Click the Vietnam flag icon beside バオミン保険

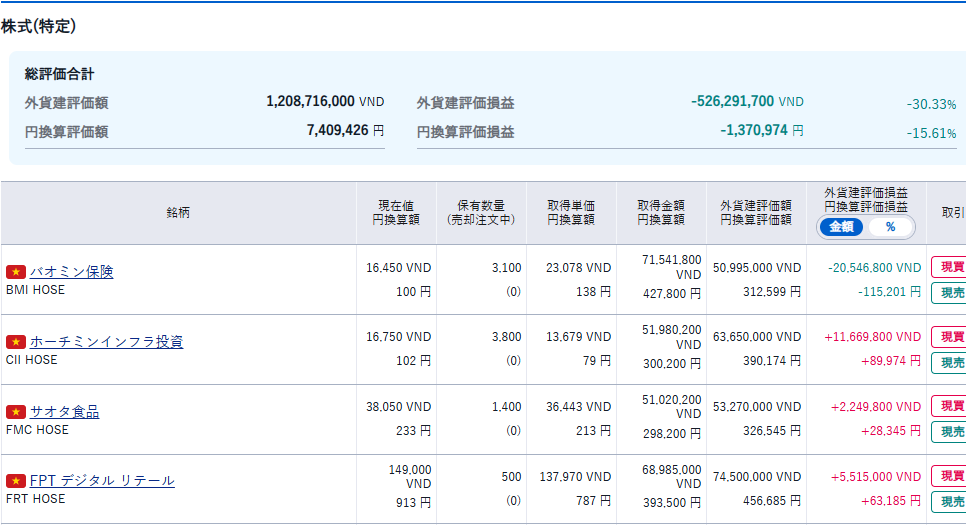pos(15,272)
